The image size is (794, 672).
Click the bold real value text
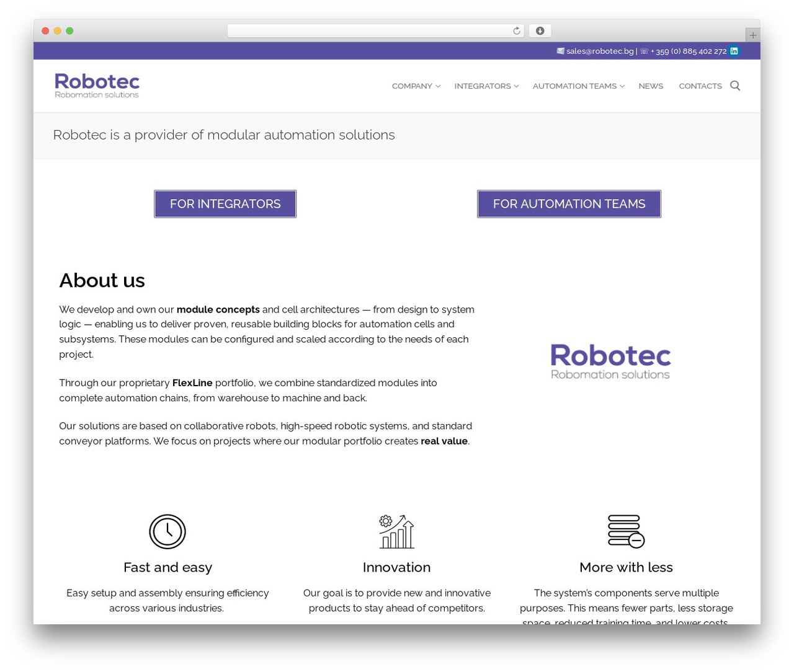(x=444, y=441)
